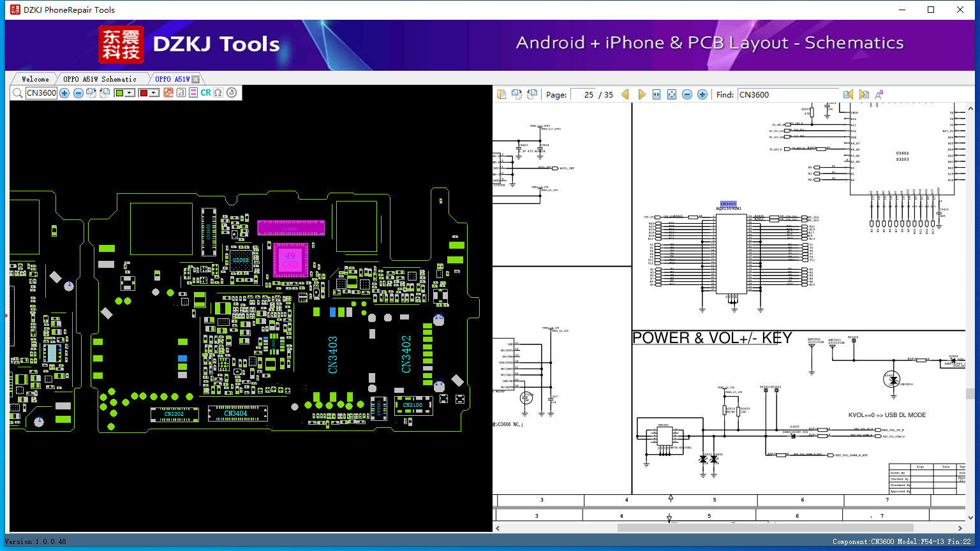
Task: Minimize the DZKJ PhoneRepair Tools window
Action: pyautogui.click(x=902, y=10)
